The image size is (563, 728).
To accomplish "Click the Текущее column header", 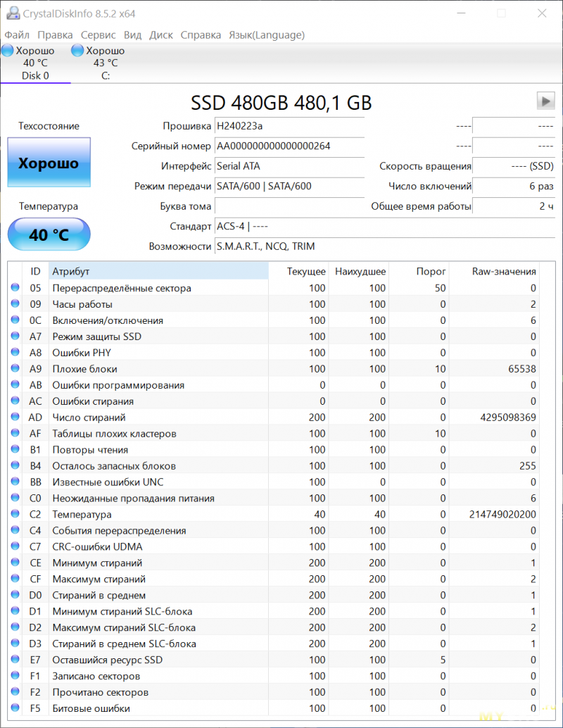I will pyautogui.click(x=298, y=271).
